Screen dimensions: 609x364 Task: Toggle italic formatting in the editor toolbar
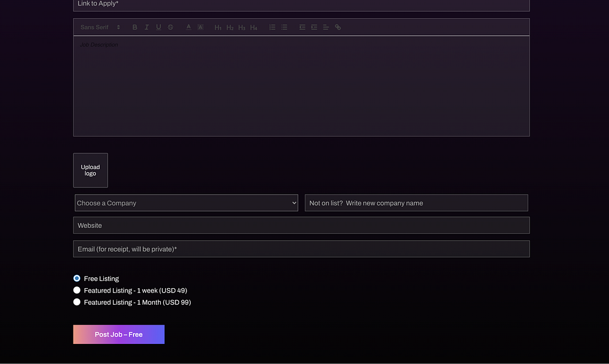pyautogui.click(x=146, y=27)
